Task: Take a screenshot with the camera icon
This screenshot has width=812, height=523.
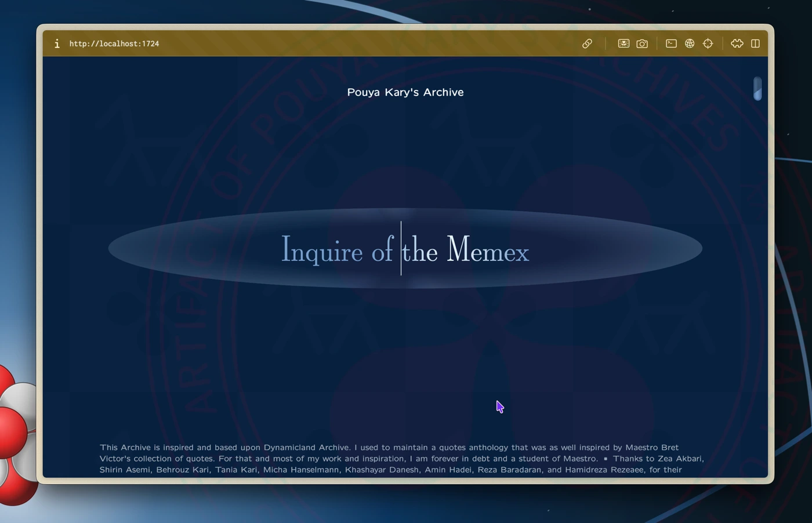Action: [x=642, y=44]
